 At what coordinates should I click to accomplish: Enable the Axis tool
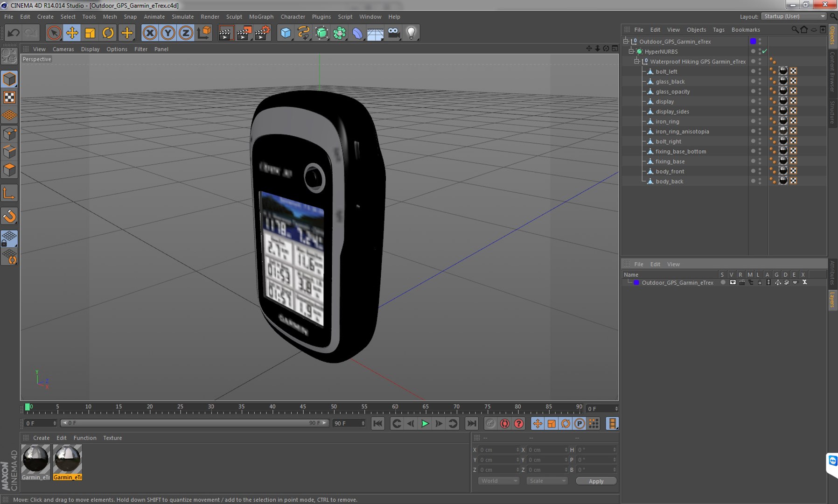tap(9, 193)
